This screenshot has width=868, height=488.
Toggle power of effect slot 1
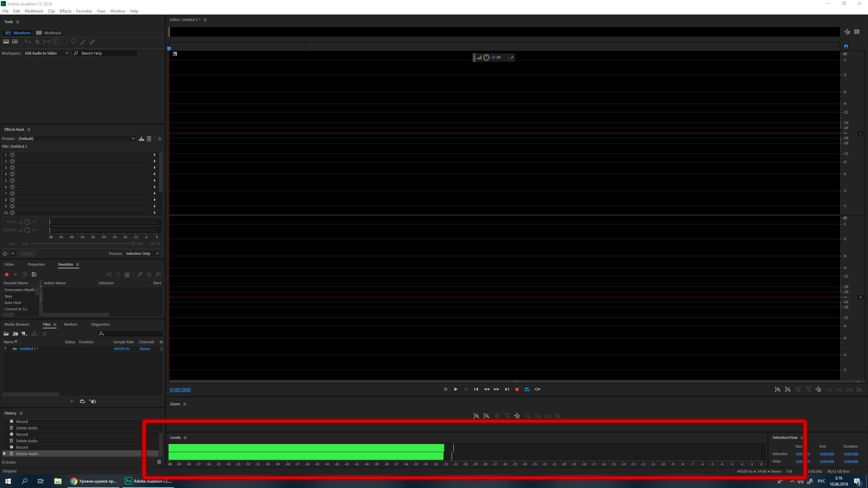click(12, 155)
